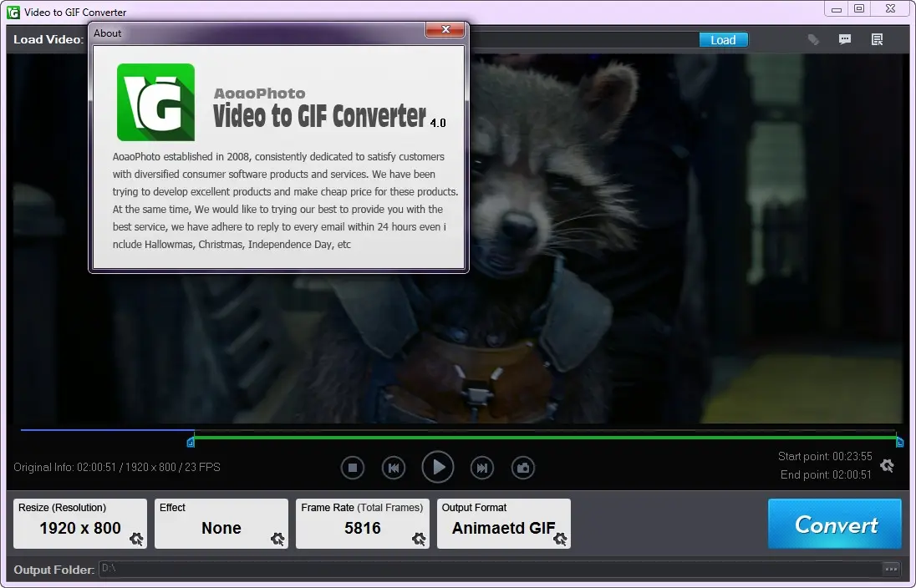The width and height of the screenshot is (916, 588).
Task: Browse output folder with ellipsis button
Action: tap(891, 569)
